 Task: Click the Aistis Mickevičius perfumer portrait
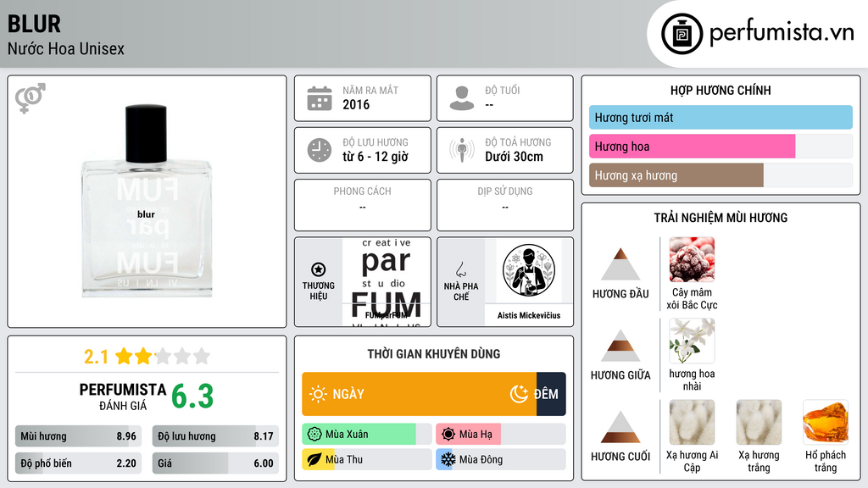[x=529, y=271]
